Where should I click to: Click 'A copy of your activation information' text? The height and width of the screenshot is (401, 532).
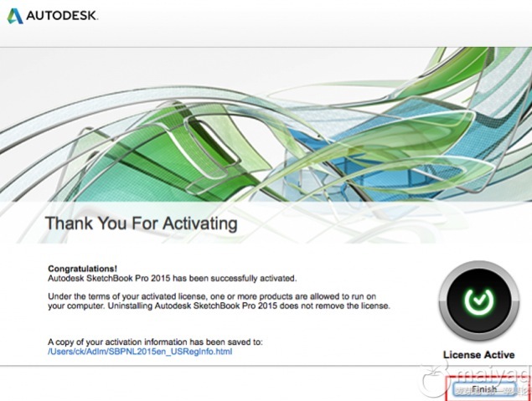(x=155, y=342)
